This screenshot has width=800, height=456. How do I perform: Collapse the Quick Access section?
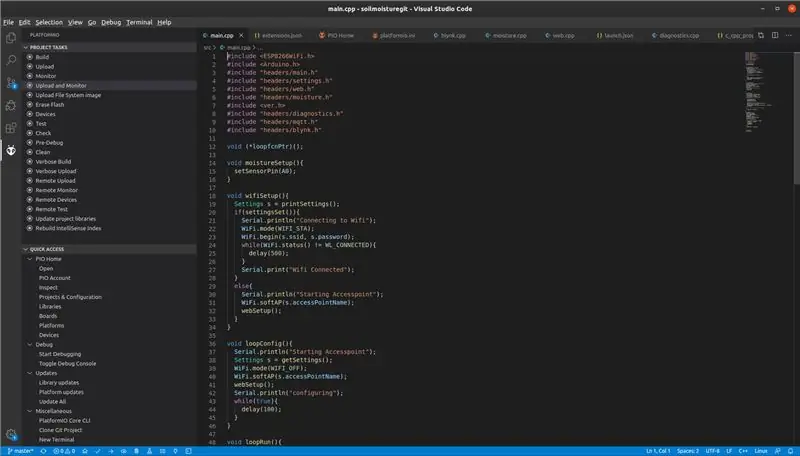[26, 249]
